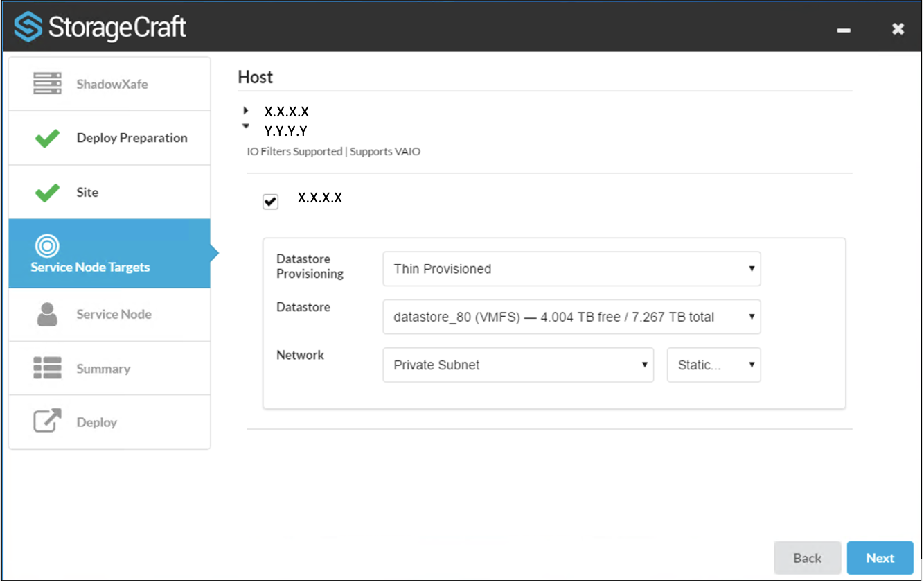Go to the ShadowXafe step
This screenshot has height=585, width=924.
pos(109,84)
